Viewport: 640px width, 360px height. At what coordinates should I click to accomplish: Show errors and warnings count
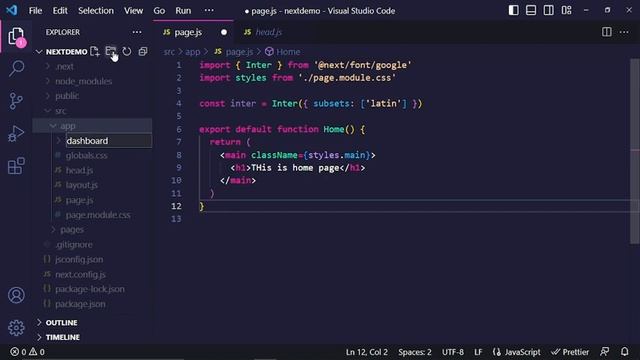27,351
